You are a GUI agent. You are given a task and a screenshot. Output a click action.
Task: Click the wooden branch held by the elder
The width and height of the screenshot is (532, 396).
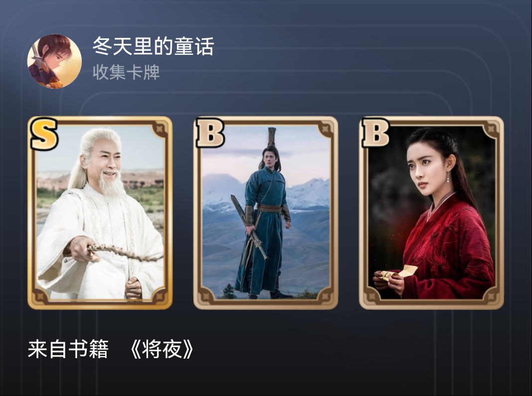point(124,252)
